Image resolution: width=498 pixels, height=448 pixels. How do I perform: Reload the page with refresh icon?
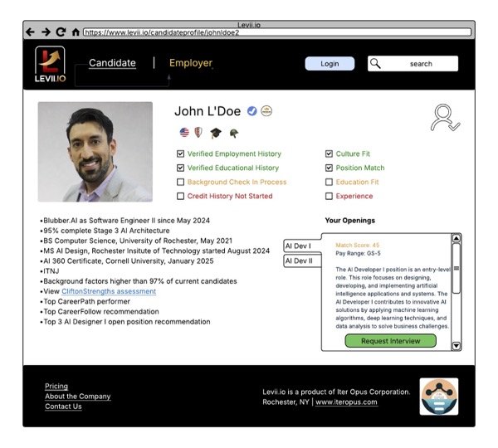[61, 32]
